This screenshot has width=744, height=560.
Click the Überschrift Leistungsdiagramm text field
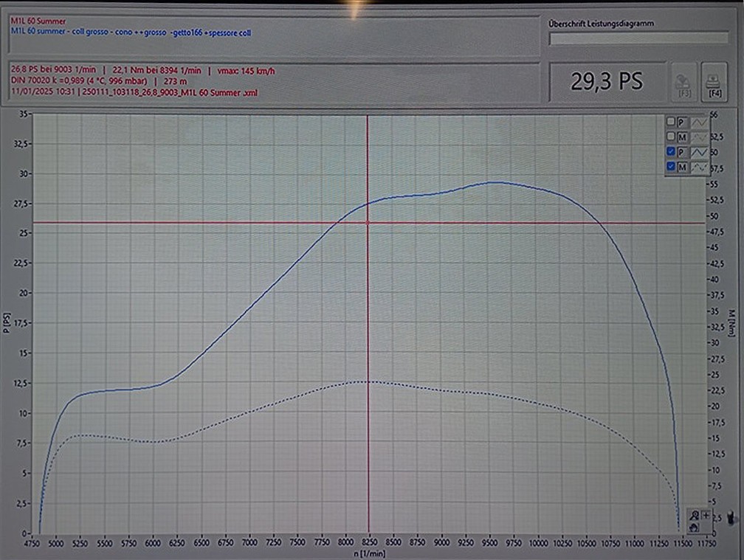(x=639, y=38)
